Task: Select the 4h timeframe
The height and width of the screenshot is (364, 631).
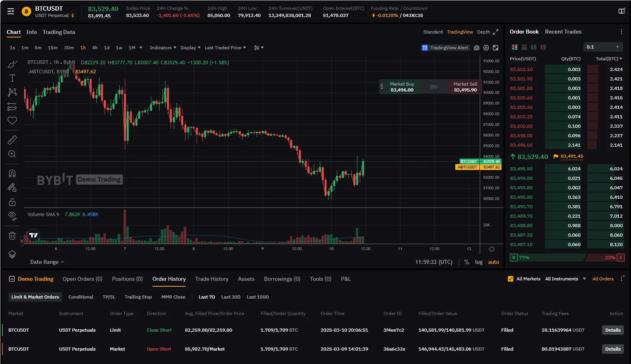Action: pyautogui.click(x=95, y=48)
